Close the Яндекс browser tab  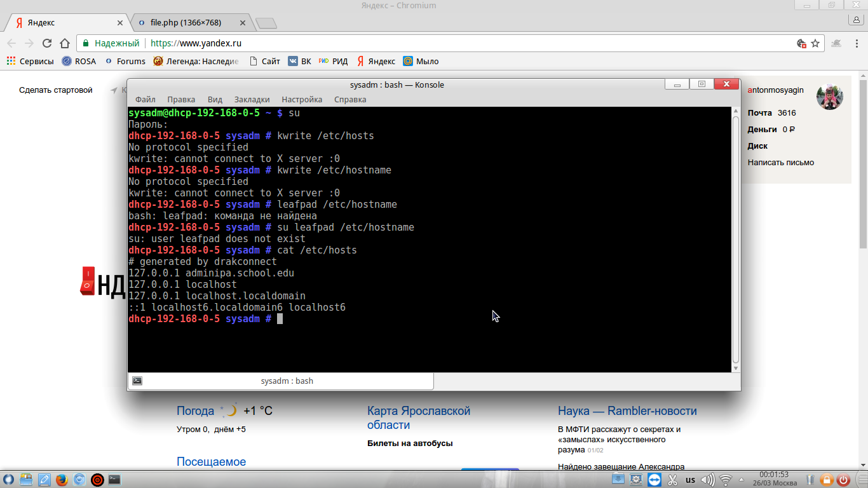pyautogui.click(x=120, y=23)
